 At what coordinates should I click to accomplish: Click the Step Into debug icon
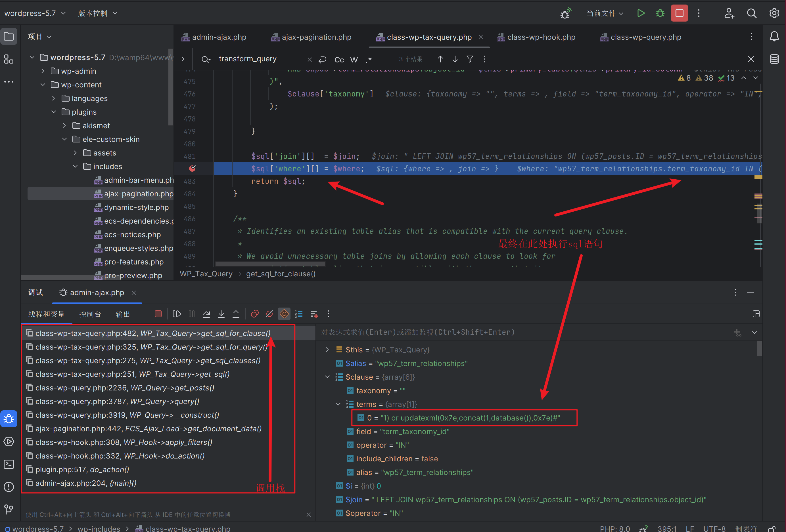pyautogui.click(x=221, y=314)
